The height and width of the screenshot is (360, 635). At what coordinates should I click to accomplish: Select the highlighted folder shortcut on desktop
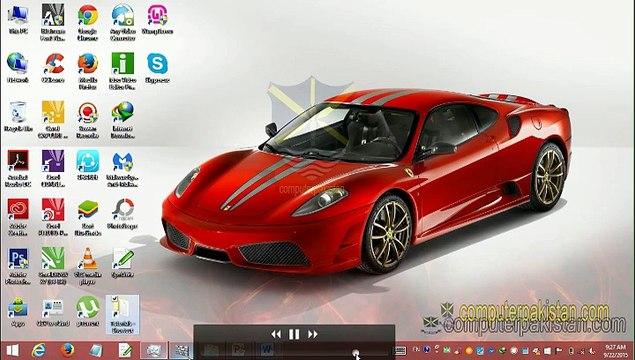point(122,314)
